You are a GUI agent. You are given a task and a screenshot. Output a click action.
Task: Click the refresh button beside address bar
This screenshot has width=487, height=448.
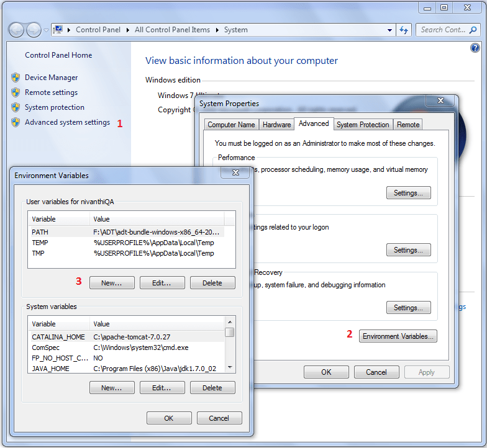point(404,30)
